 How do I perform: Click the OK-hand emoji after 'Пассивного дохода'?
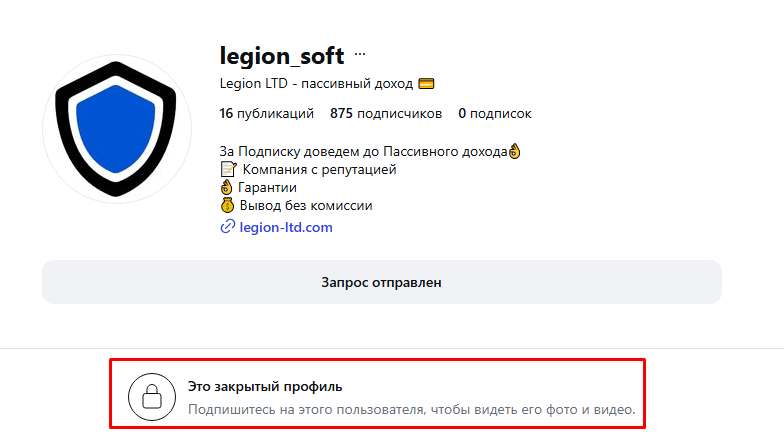point(514,151)
